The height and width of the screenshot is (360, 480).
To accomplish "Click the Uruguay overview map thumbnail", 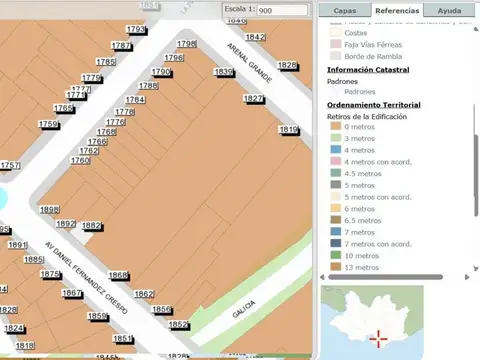I will pyautogui.click(x=372, y=322).
